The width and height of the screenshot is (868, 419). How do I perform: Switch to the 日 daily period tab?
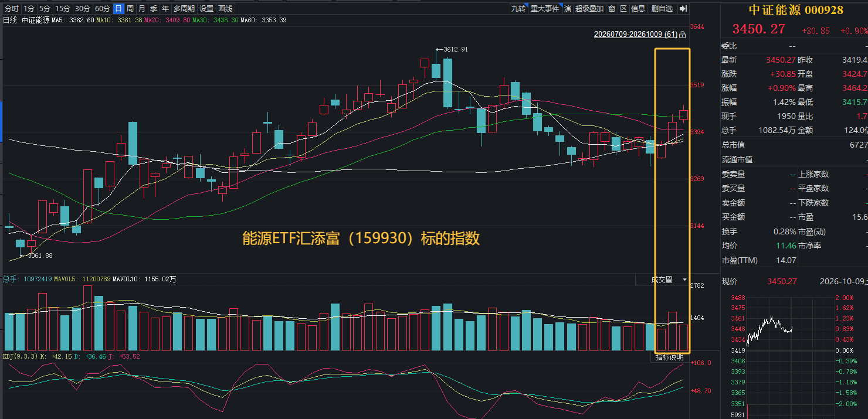point(118,9)
